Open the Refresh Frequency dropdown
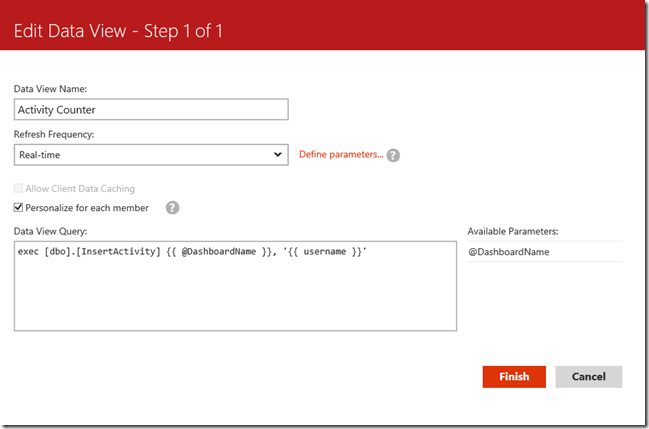 (152, 155)
